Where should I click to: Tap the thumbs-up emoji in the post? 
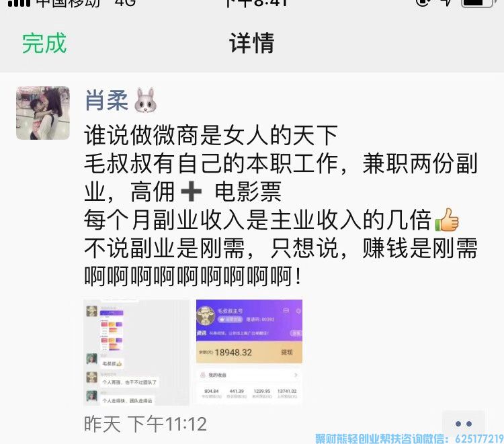tap(447, 220)
